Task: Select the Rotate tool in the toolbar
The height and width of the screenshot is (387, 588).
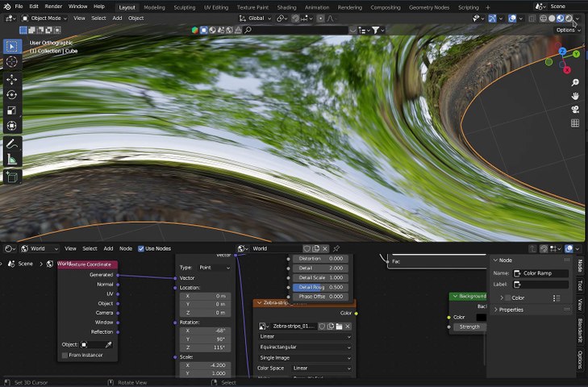Action: click(12, 95)
